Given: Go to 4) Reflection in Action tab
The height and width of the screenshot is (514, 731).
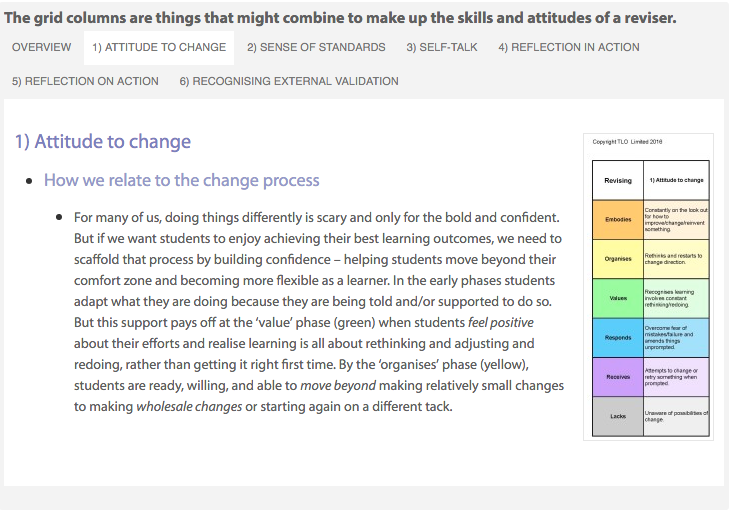Looking at the screenshot, I should (569, 48).
